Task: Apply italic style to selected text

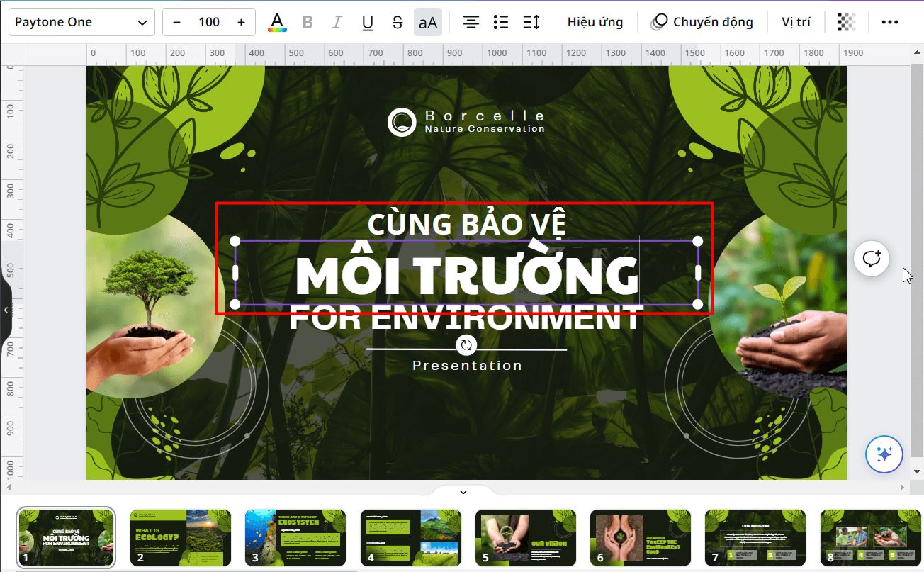Action: [x=337, y=21]
